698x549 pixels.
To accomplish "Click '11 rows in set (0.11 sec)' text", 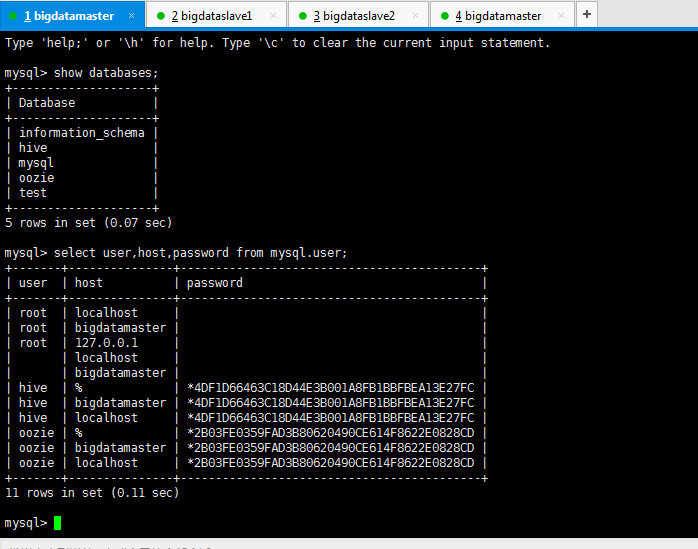I will (x=92, y=493).
